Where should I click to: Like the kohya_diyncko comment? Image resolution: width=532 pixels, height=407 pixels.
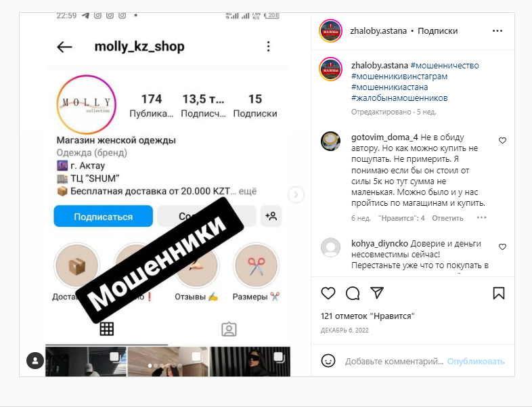502,247
